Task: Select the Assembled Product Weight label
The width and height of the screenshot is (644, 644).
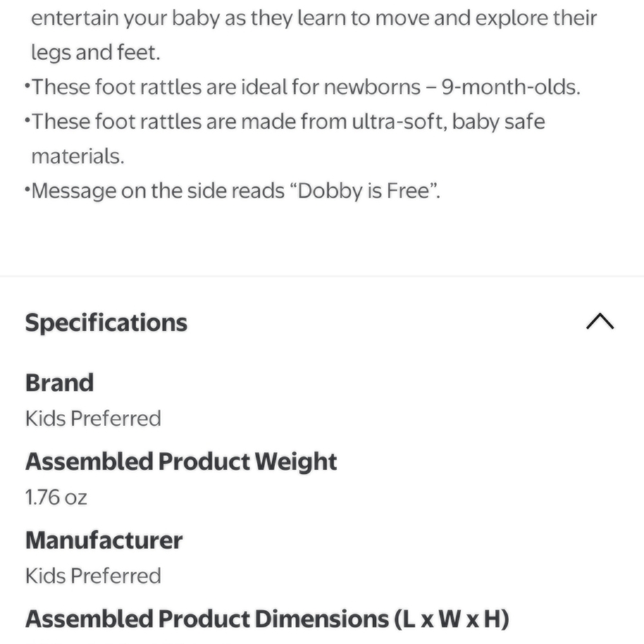Action: point(181,462)
